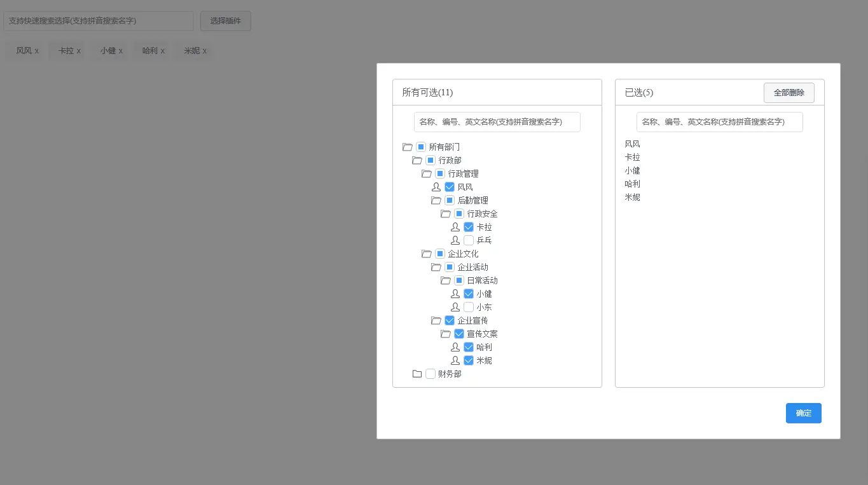
Task: Click the person icon beside 米妮
Action: click(455, 360)
